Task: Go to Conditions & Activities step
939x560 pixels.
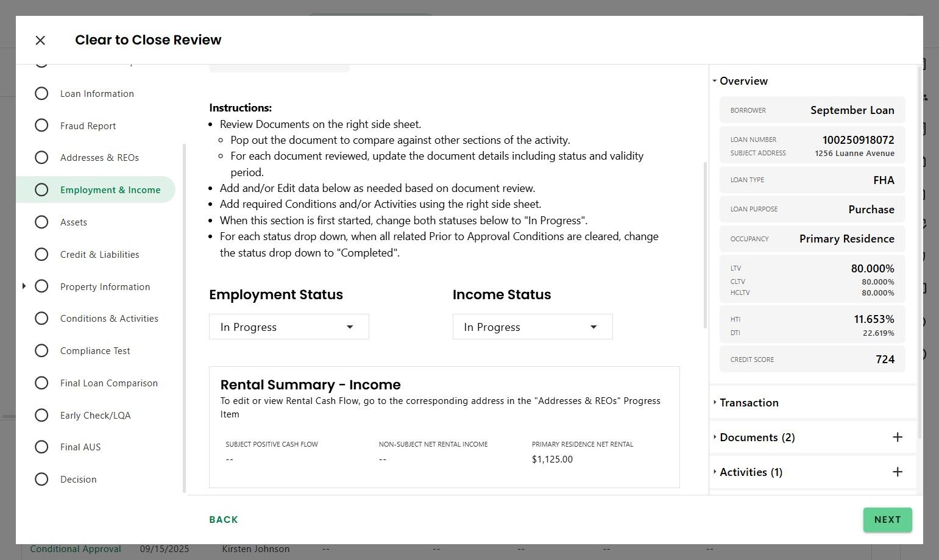Action: click(109, 318)
